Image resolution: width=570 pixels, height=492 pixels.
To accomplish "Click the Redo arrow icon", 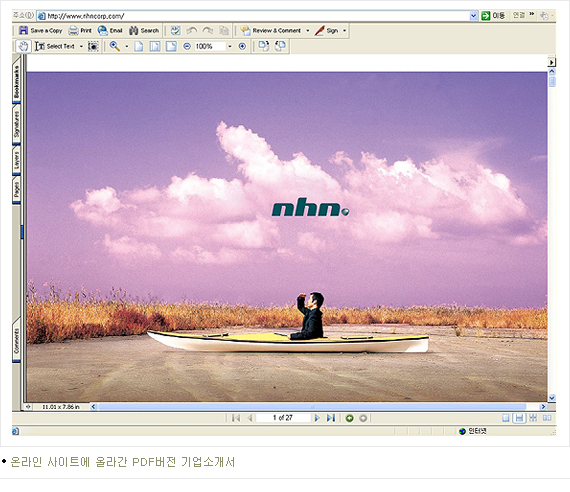I will (208, 31).
